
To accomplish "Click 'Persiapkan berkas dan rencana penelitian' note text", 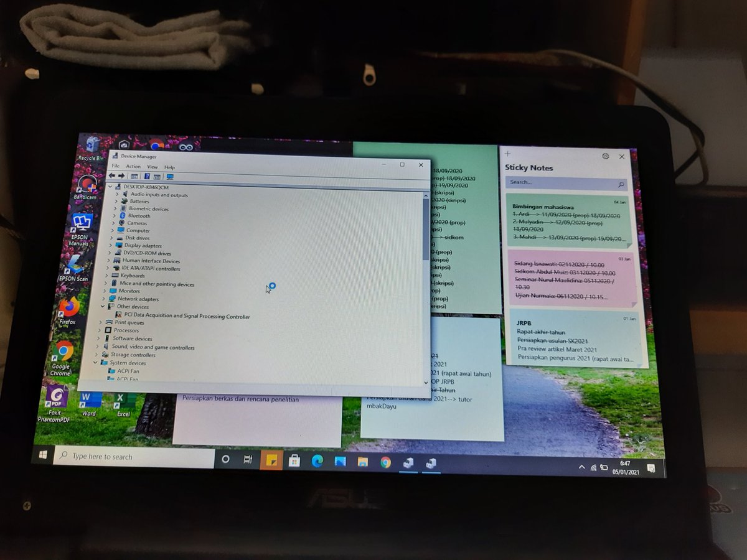I will pyautogui.click(x=240, y=399).
